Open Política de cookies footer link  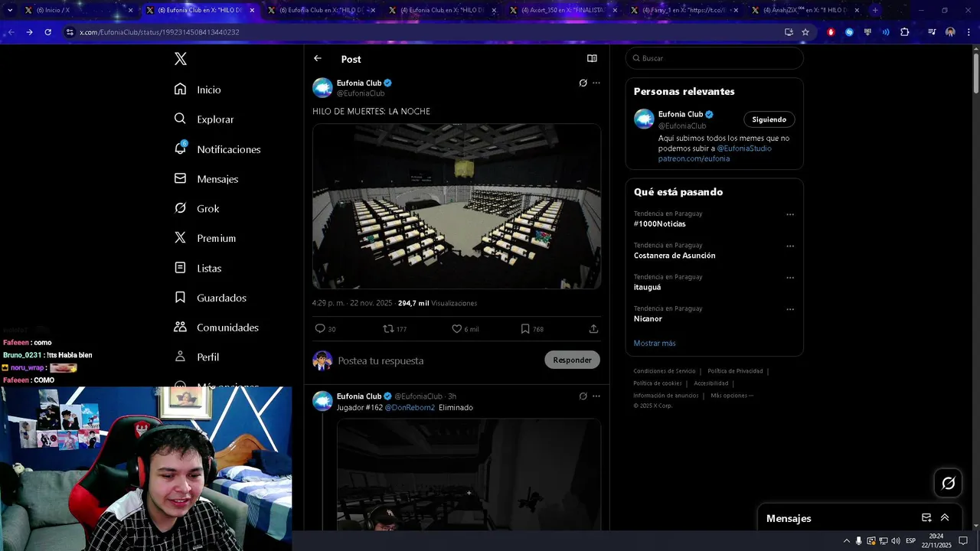(657, 383)
